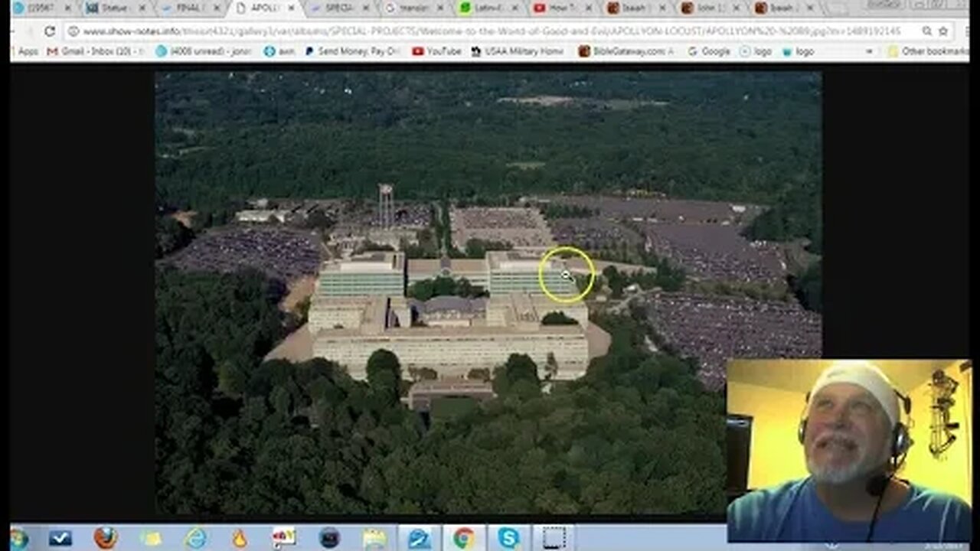Launch Firefox from the taskbar
Image resolution: width=980 pixels, height=551 pixels.
(x=106, y=538)
